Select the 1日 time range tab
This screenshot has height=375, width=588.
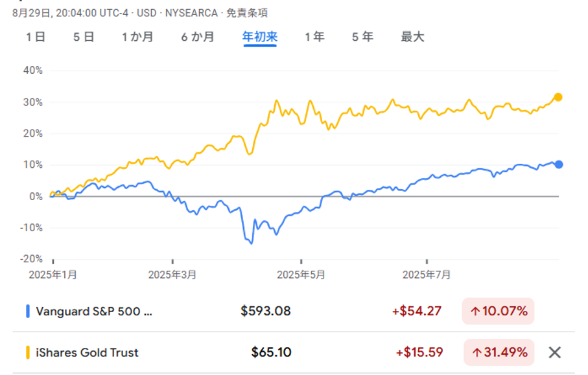36,37
